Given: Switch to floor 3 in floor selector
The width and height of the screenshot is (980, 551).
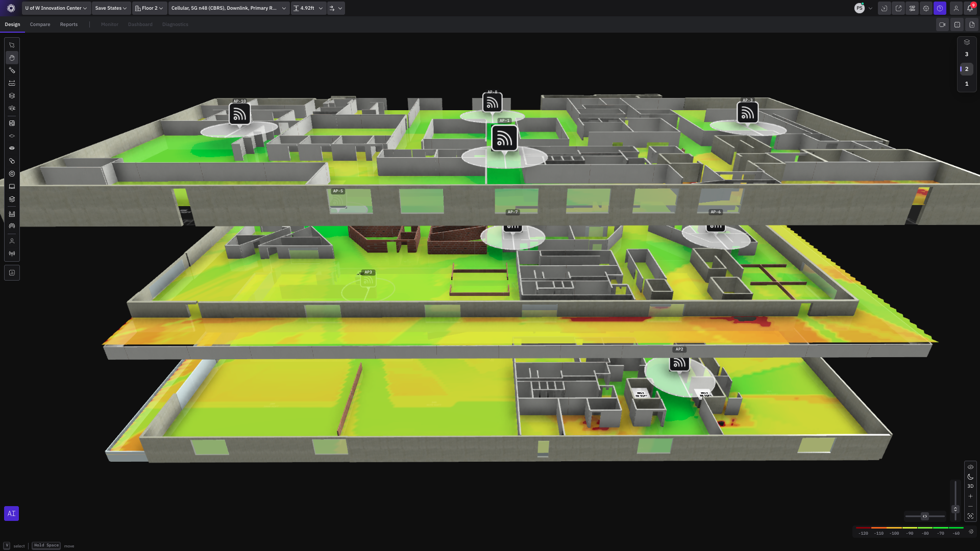Looking at the screenshot, I should click(966, 54).
